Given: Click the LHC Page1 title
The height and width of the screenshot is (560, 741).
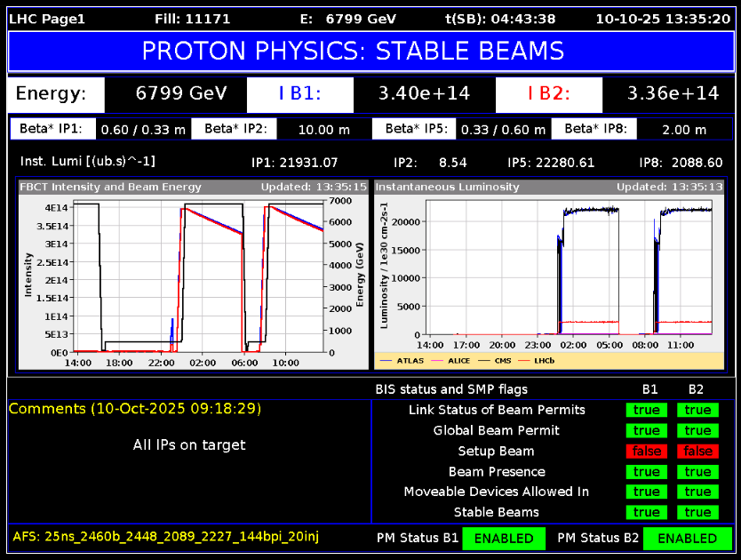Looking at the screenshot, I should click(x=46, y=18).
